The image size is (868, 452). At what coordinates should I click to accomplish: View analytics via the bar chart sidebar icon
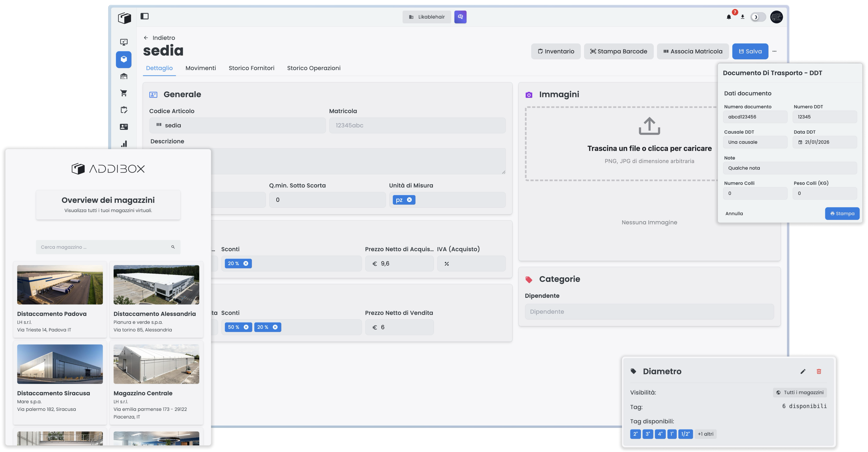coord(124,144)
